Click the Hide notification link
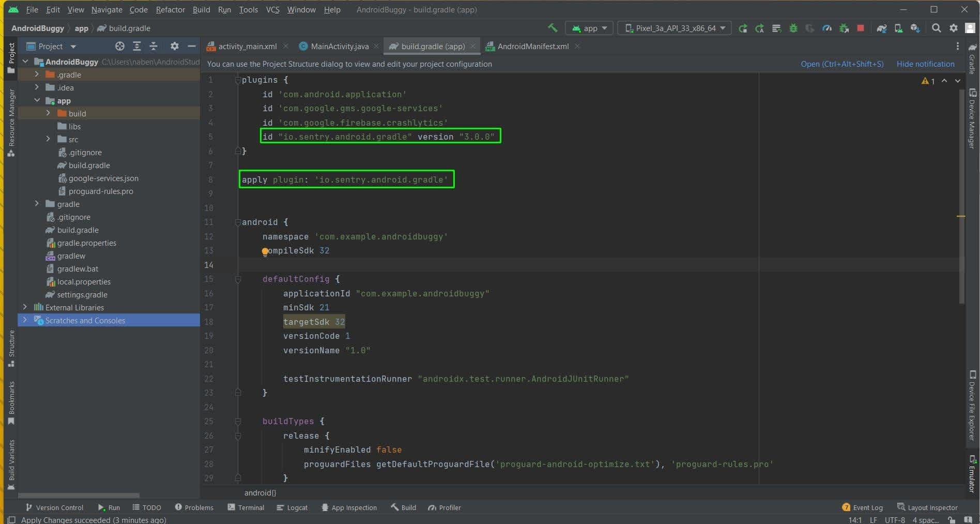The height and width of the screenshot is (524, 980). click(925, 64)
